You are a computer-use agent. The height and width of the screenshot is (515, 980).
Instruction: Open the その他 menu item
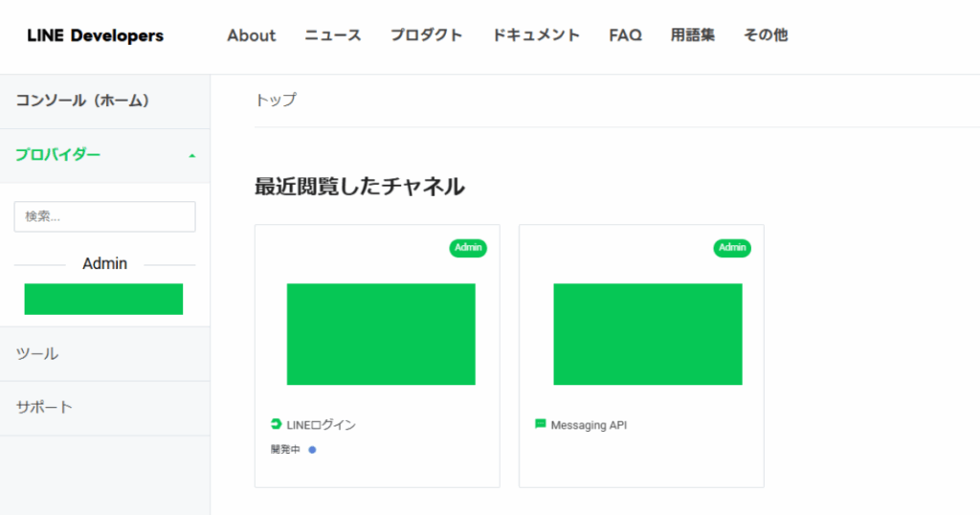click(766, 35)
